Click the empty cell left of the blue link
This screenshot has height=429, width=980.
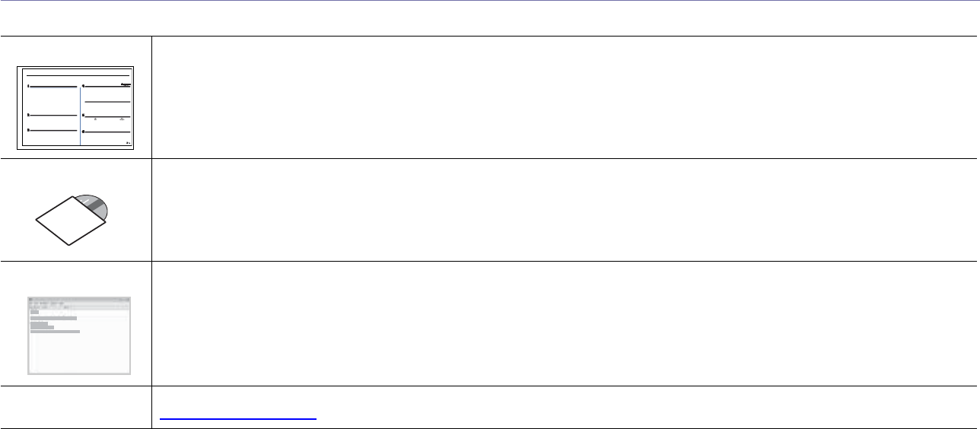[76, 408]
